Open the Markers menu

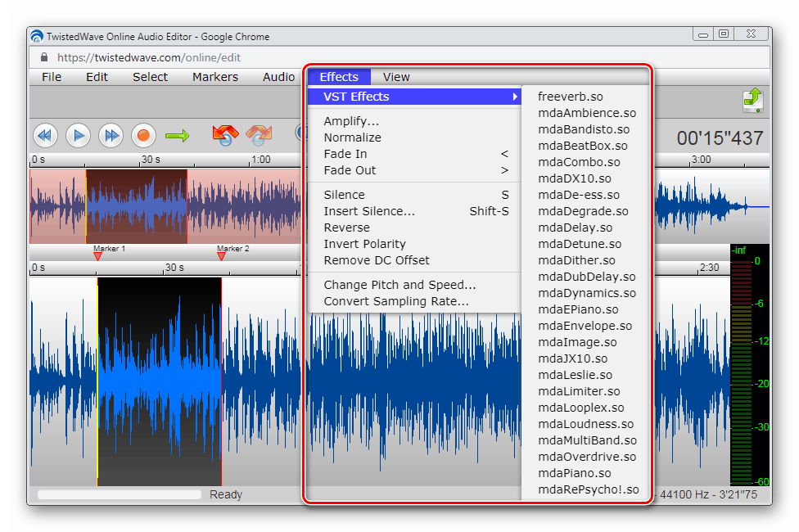(215, 77)
